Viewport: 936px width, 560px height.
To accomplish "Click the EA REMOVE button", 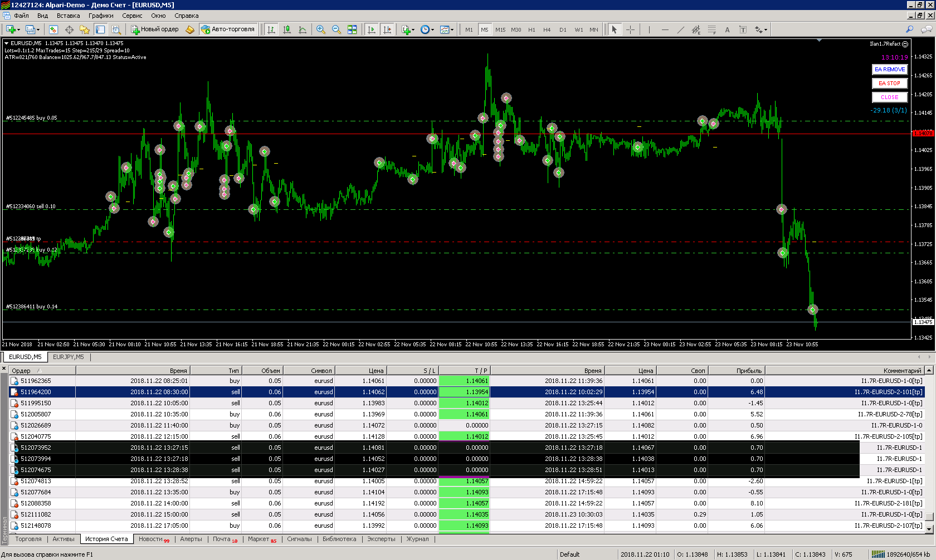I will [x=890, y=70].
